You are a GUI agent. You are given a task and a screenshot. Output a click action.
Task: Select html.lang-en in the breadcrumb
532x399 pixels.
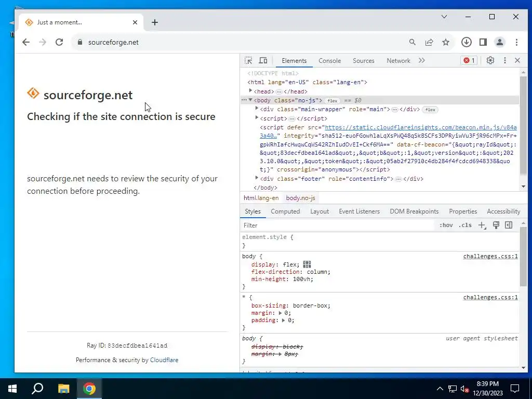click(261, 198)
